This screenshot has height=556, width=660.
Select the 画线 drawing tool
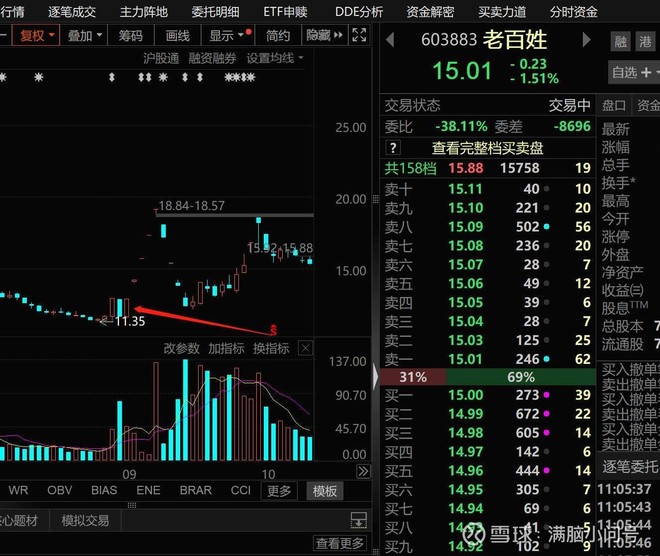(x=178, y=35)
